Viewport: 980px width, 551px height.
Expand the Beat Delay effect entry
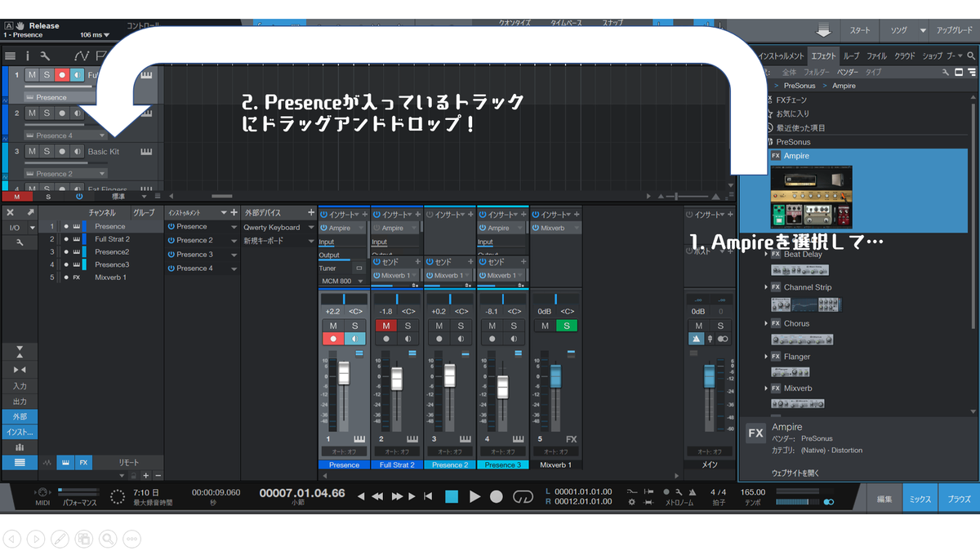pos(767,254)
